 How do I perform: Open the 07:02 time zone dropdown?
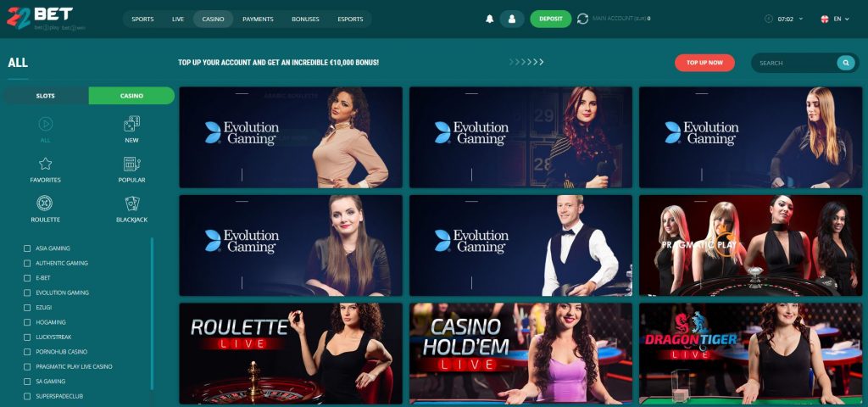(x=784, y=19)
